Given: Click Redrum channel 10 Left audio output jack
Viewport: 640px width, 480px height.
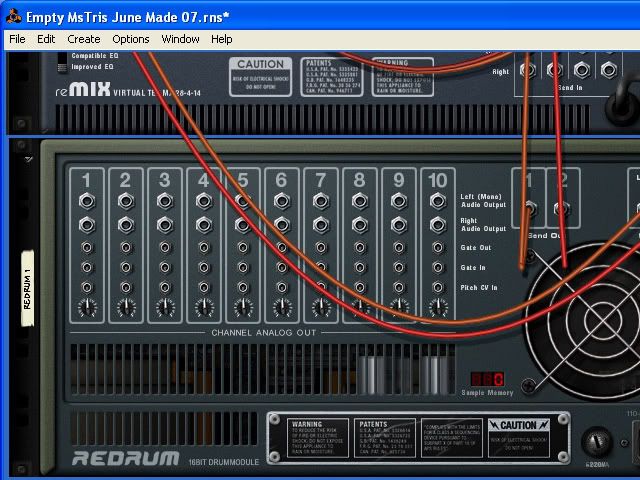Looking at the screenshot, I should pyautogui.click(x=438, y=201).
